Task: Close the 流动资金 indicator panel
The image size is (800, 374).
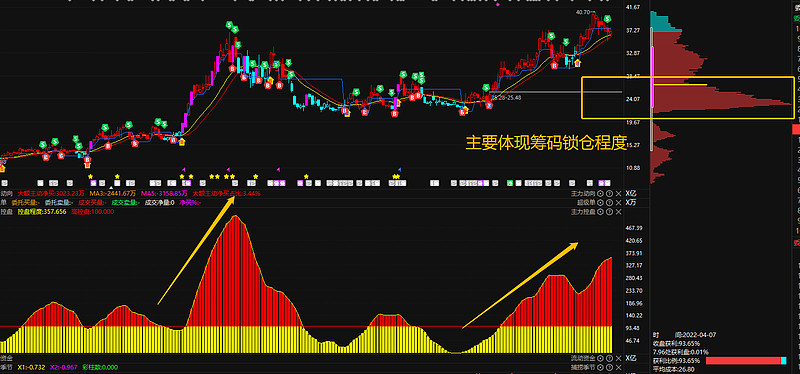Action: pos(618,358)
